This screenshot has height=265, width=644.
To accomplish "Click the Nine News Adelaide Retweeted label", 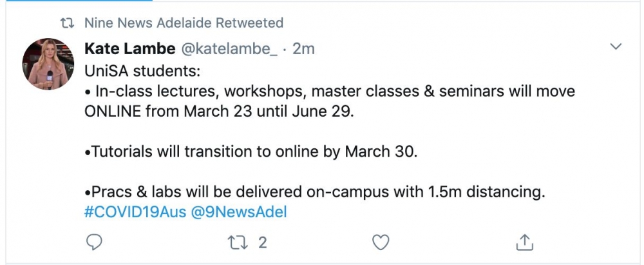I will [x=184, y=23].
